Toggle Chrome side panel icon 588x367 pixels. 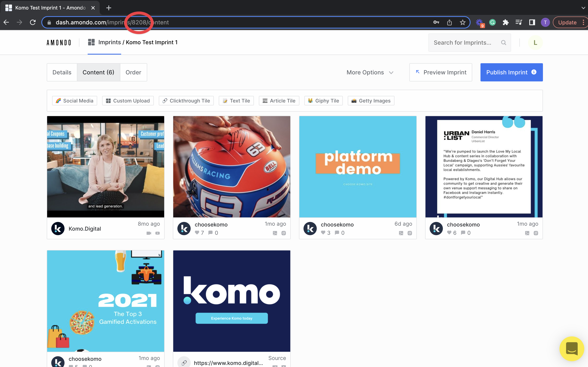pyautogui.click(x=532, y=23)
